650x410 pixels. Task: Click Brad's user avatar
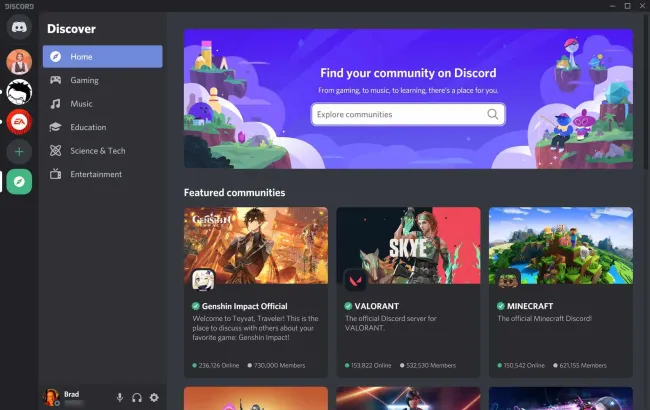tap(51, 397)
